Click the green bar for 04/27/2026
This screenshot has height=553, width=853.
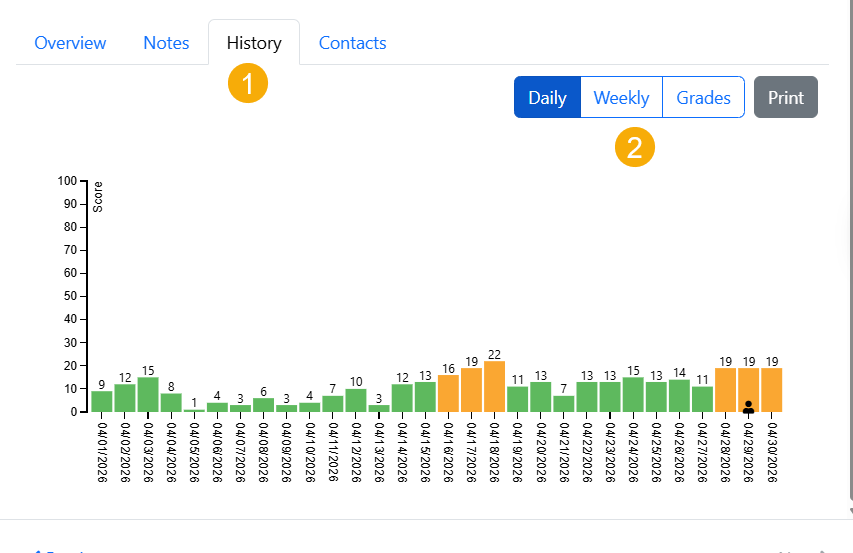702,399
